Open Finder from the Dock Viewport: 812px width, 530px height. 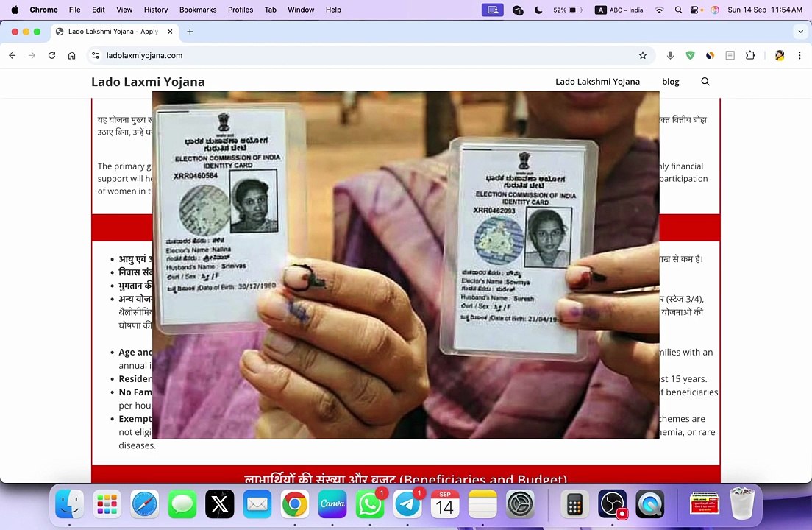pos(69,504)
